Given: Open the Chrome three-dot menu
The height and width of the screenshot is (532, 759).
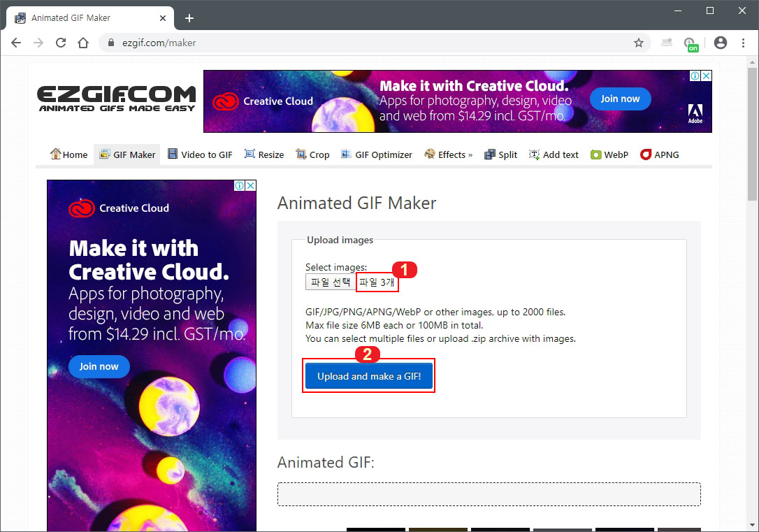Looking at the screenshot, I should tap(743, 43).
